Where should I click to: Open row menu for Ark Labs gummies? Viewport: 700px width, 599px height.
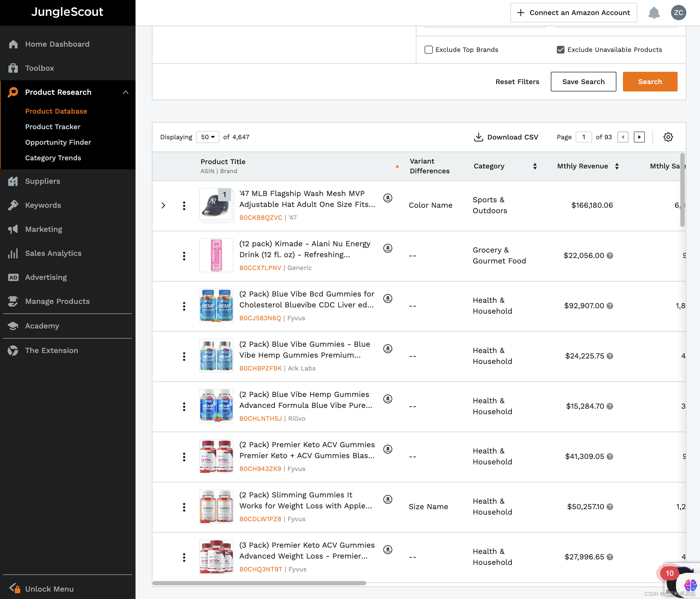tap(184, 357)
